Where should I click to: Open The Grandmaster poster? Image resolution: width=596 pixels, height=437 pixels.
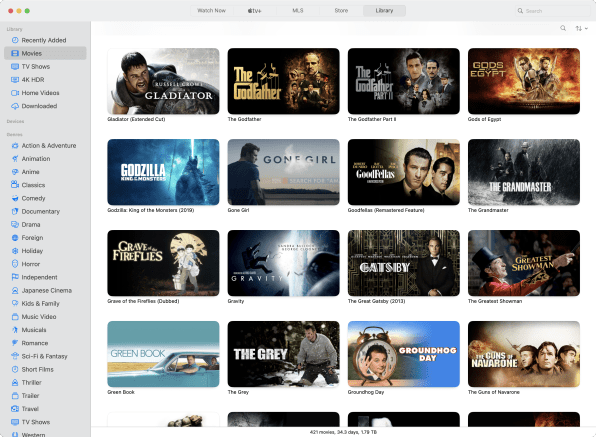[x=524, y=172]
